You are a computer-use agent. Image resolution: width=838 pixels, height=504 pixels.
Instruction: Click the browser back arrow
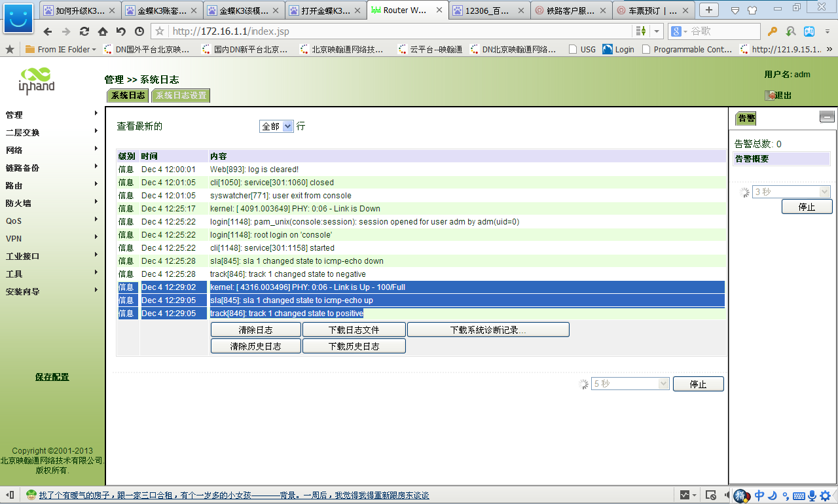[x=47, y=31]
